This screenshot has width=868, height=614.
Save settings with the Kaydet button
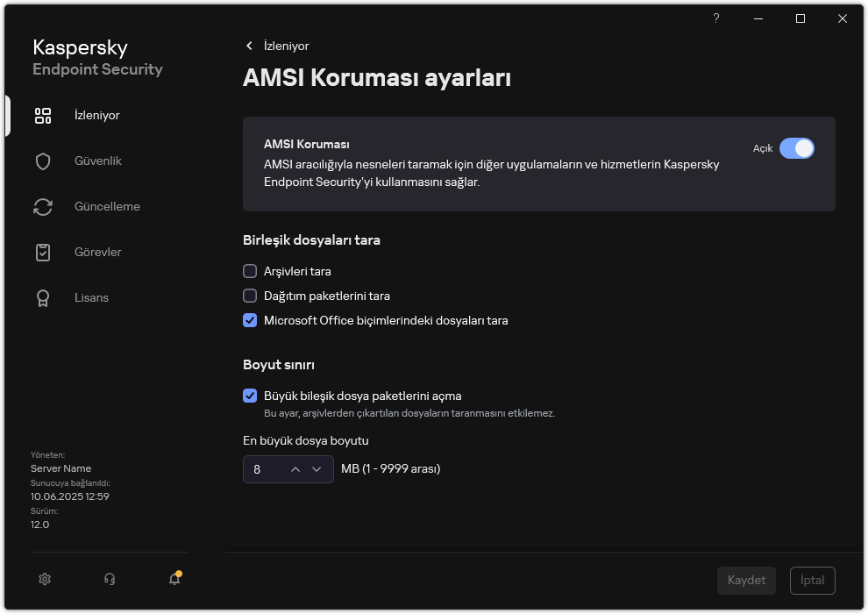click(x=746, y=580)
